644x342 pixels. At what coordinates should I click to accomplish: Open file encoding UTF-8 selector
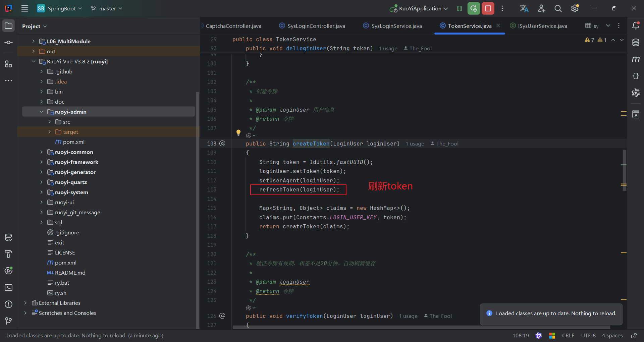pyautogui.click(x=588, y=336)
